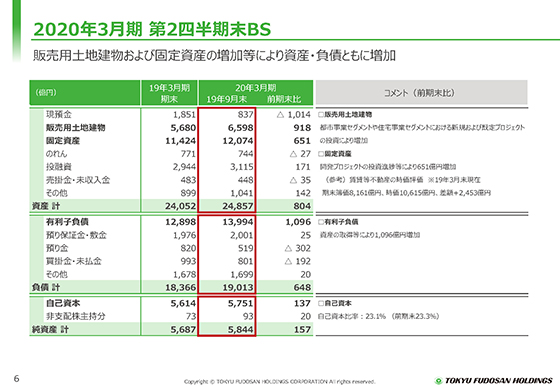Select the 預り保証金・敷金 row label
The height and width of the screenshot is (388, 560).
[x=76, y=235]
